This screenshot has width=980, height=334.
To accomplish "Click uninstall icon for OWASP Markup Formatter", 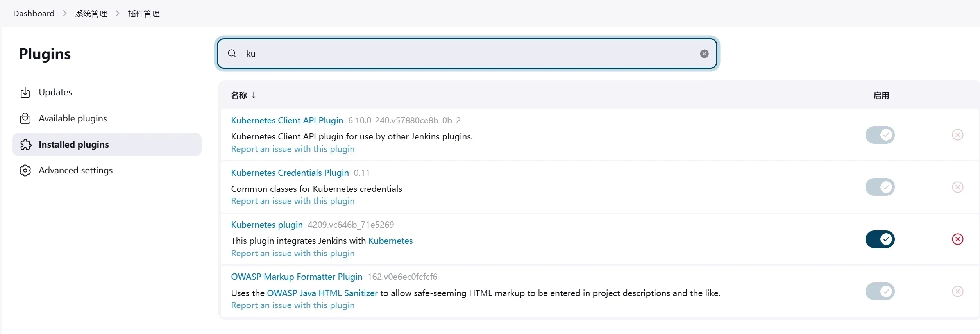I will point(957,291).
